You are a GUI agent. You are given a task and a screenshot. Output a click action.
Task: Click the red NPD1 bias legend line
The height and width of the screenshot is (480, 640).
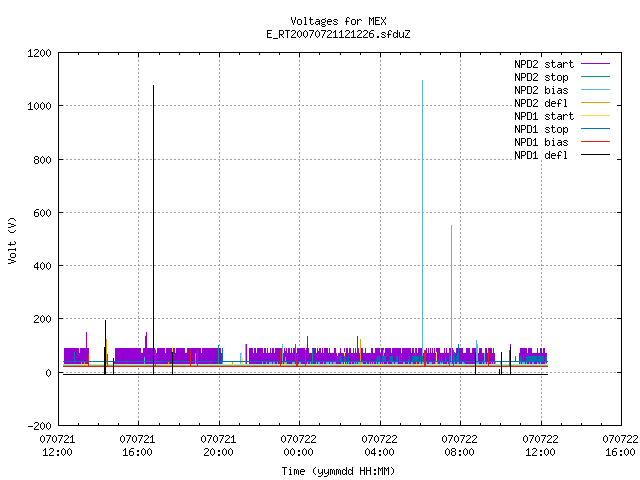595,142
